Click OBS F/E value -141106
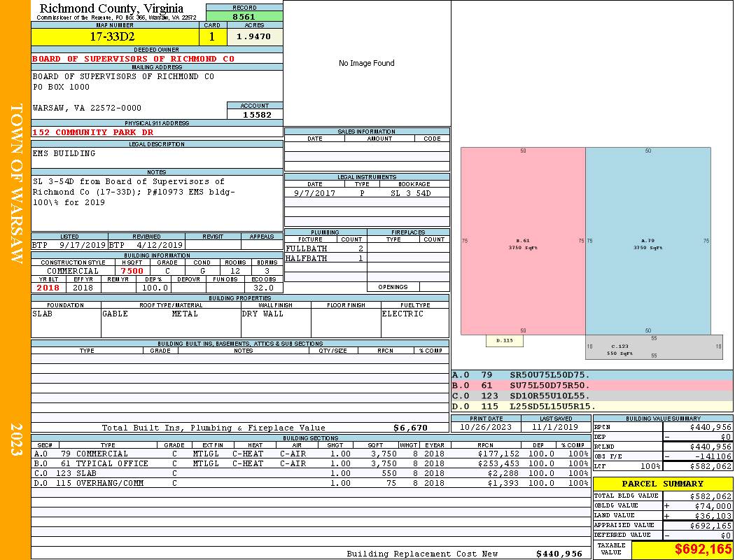This screenshot has height=560, width=735. [x=713, y=456]
